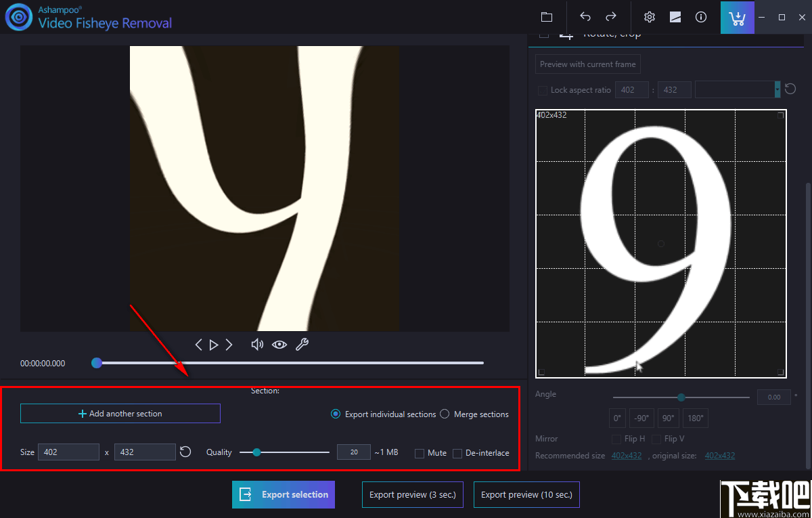Viewport: 812px width, 518px height.
Task: Open the settings gear
Action: pos(650,17)
